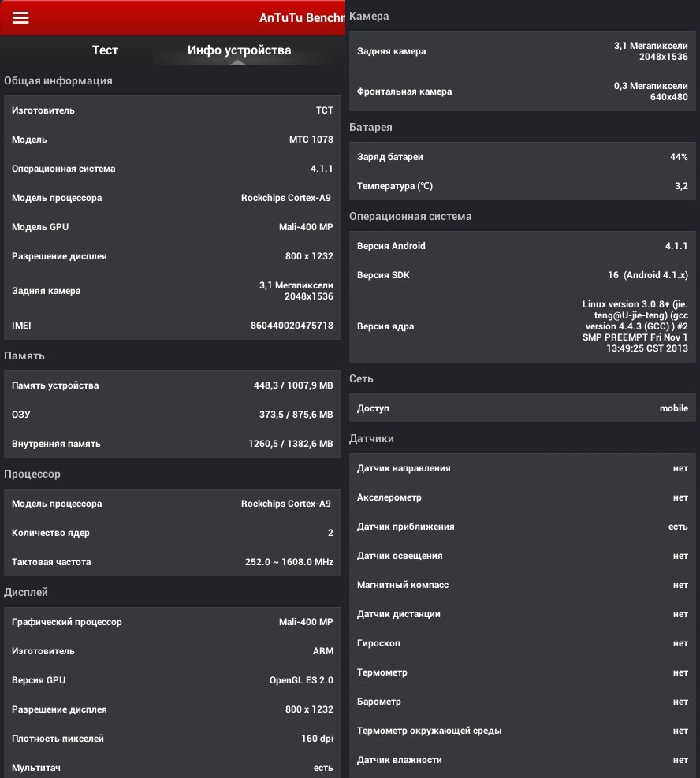
Task: Tap the Тактовая частота row
Action: [x=172, y=562]
